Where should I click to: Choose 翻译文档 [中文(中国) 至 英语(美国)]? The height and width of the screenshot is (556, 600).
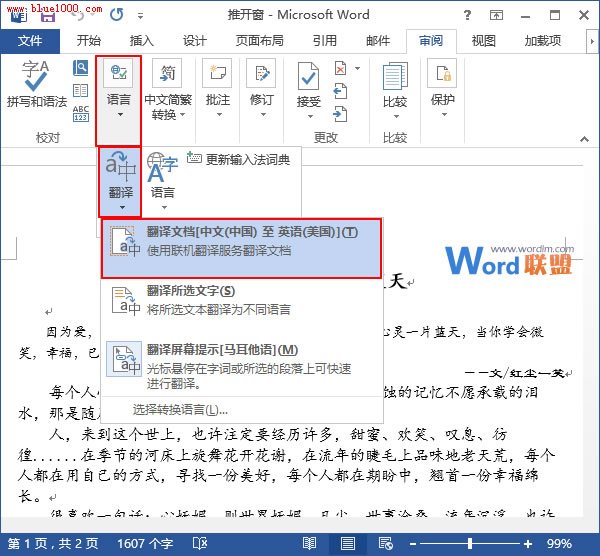(x=241, y=248)
